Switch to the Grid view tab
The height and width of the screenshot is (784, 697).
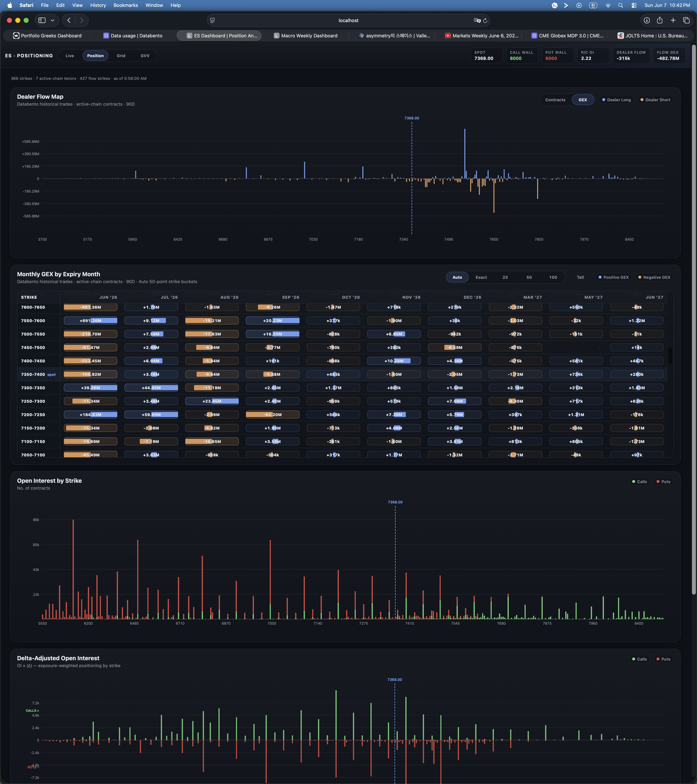point(121,56)
